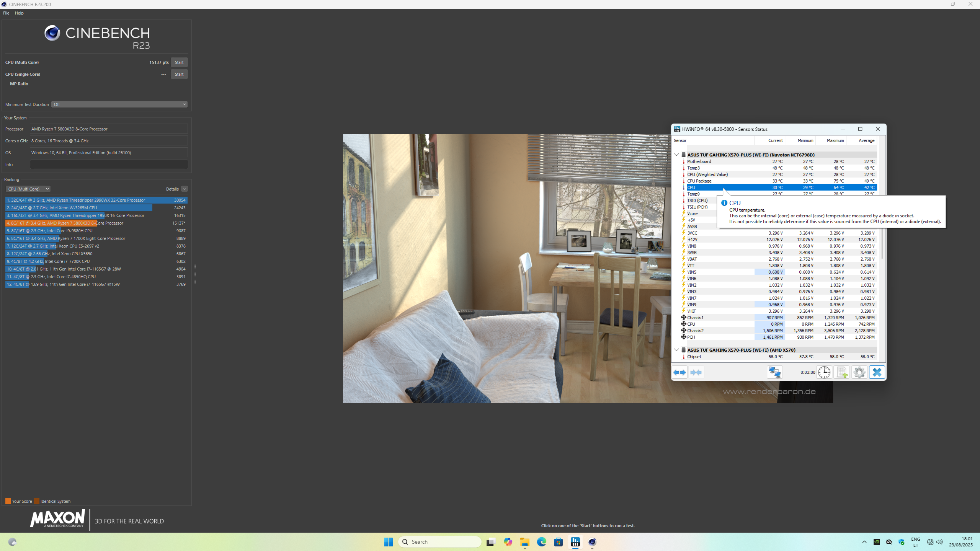Select VBAT voltage sensor row
The image size is (980, 551).
pyautogui.click(x=779, y=259)
